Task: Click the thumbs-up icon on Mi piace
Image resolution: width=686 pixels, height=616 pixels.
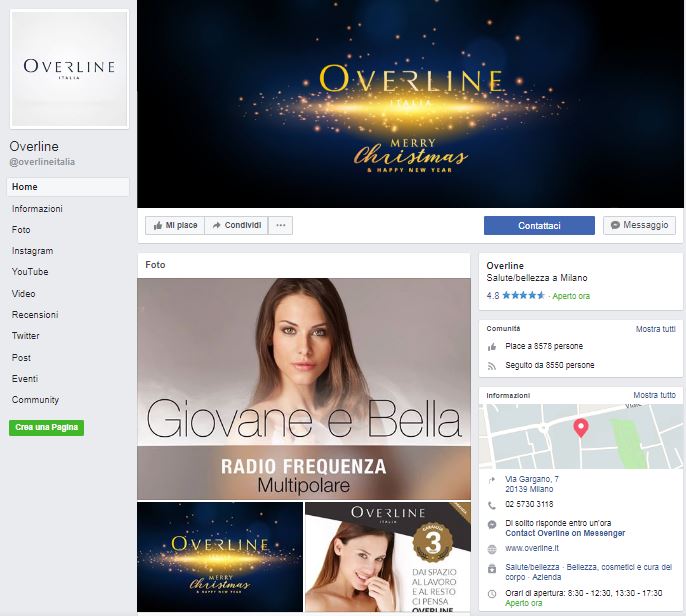Action: [158, 226]
